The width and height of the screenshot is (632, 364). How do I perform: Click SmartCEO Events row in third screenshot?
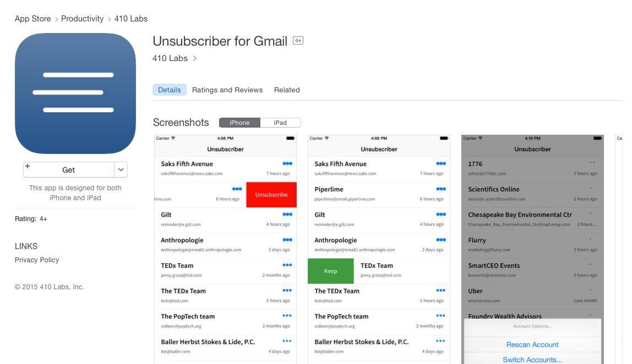pos(532,271)
